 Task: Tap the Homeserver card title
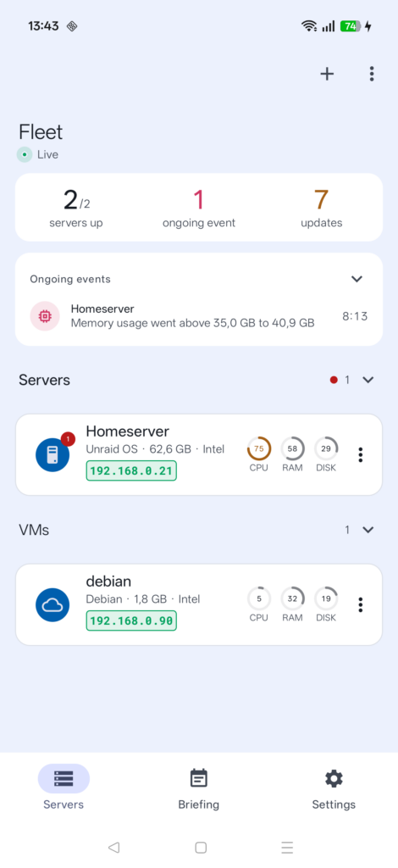click(x=127, y=431)
